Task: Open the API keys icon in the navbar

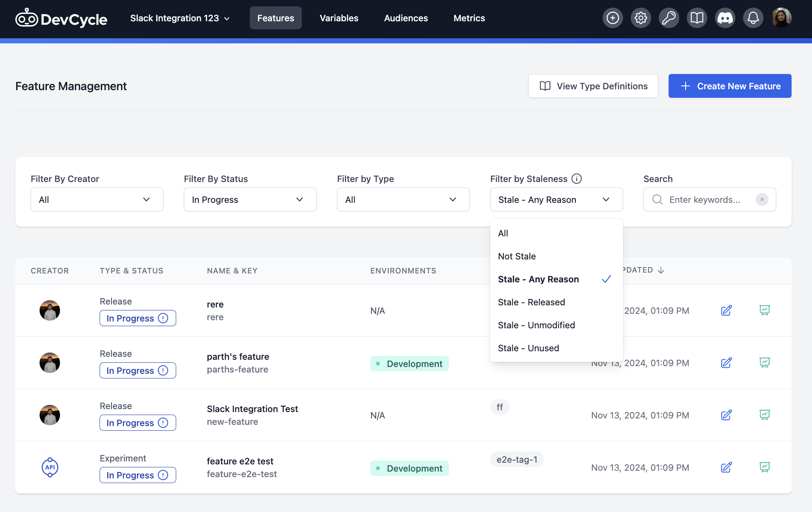Action: (668, 18)
